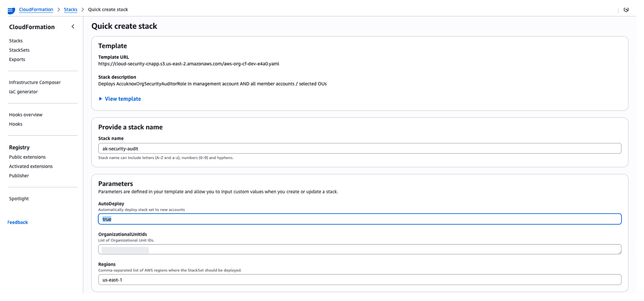Open Hooks overview in sidebar
644x301 pixels.
pos(26,115)
